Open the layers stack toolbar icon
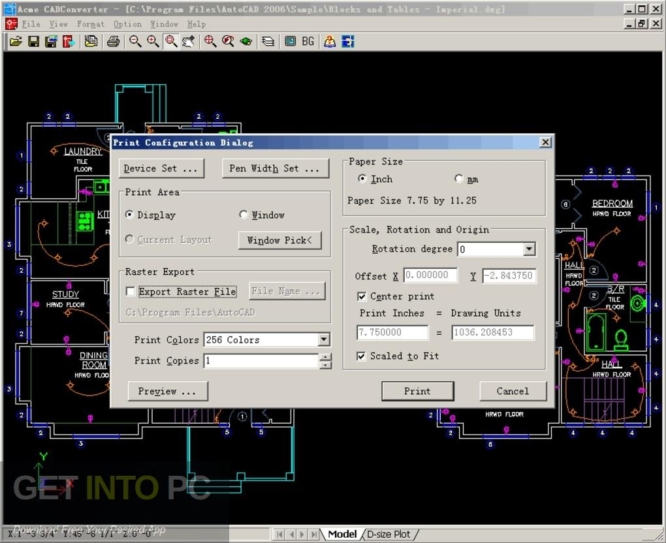The width and height of the screenshot is (666, 543). click(268, 42)
